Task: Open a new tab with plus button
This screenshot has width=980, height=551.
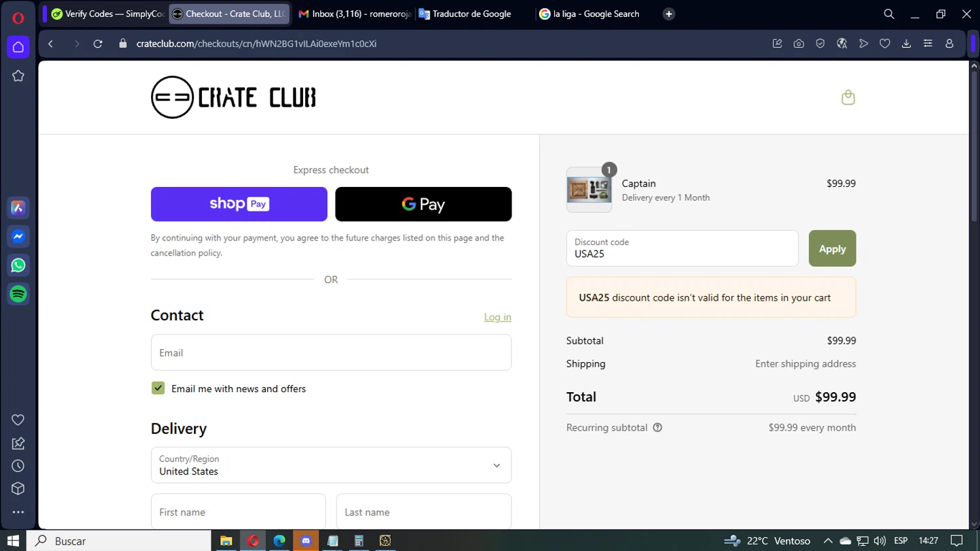Action: pyautogui.click(x=668, y=14)
